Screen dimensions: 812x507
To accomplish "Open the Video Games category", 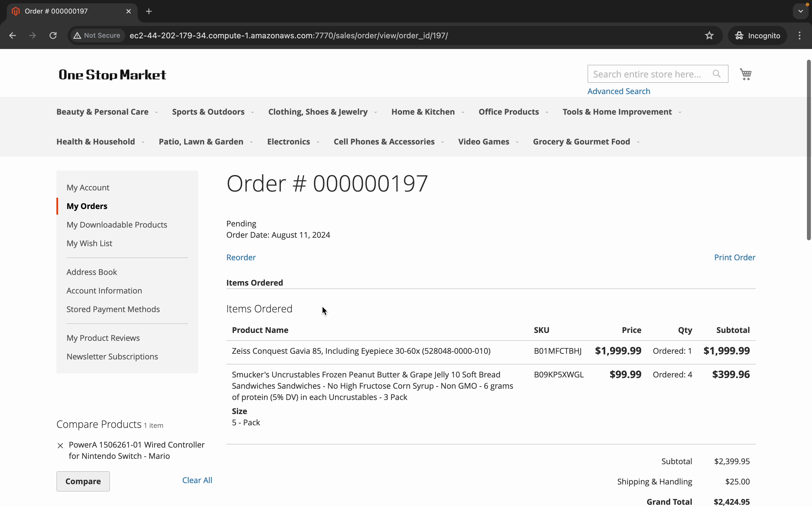I will tap(484, 142).
